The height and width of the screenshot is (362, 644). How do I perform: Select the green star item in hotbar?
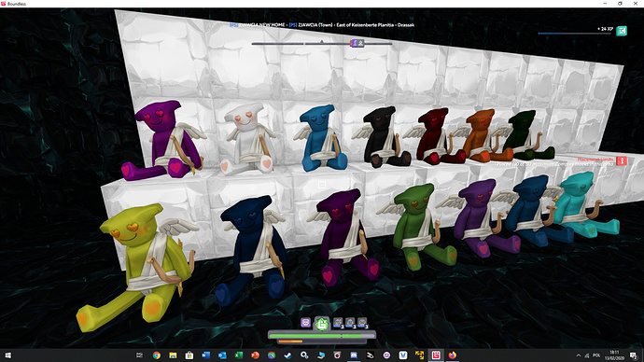click(322, 324)
